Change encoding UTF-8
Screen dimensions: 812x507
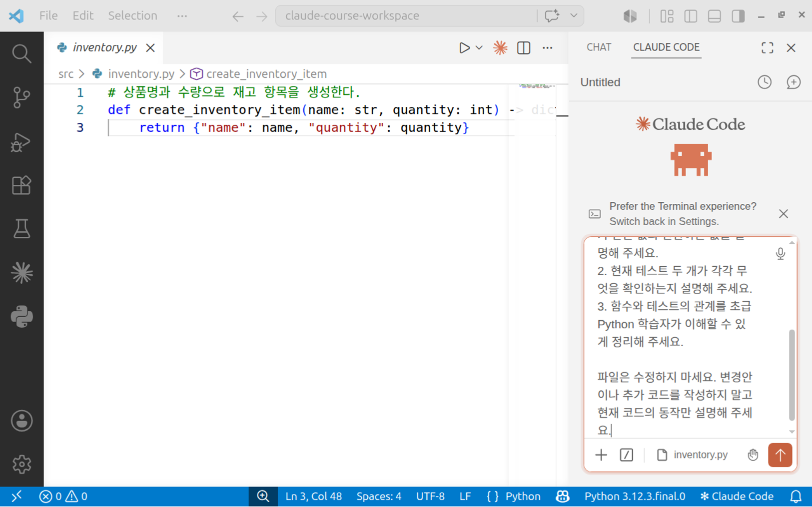[430, 497]
